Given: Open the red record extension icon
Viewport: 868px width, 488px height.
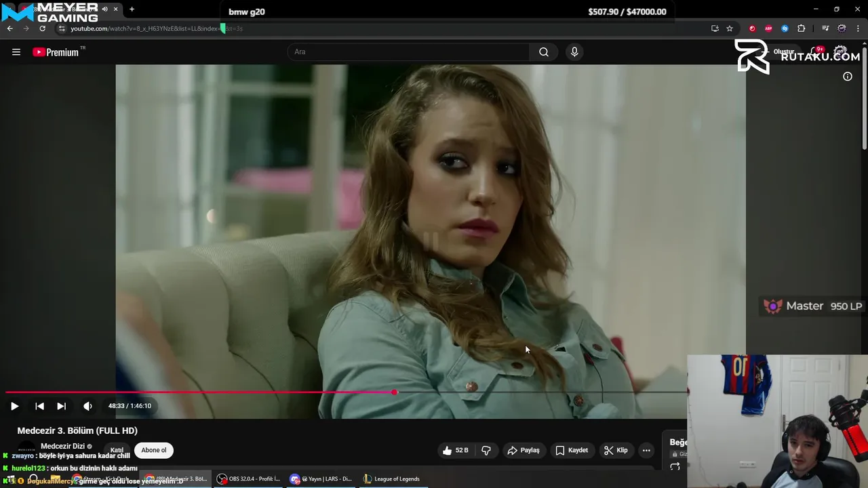Looking at the screenshot, I should click(752, 28).
